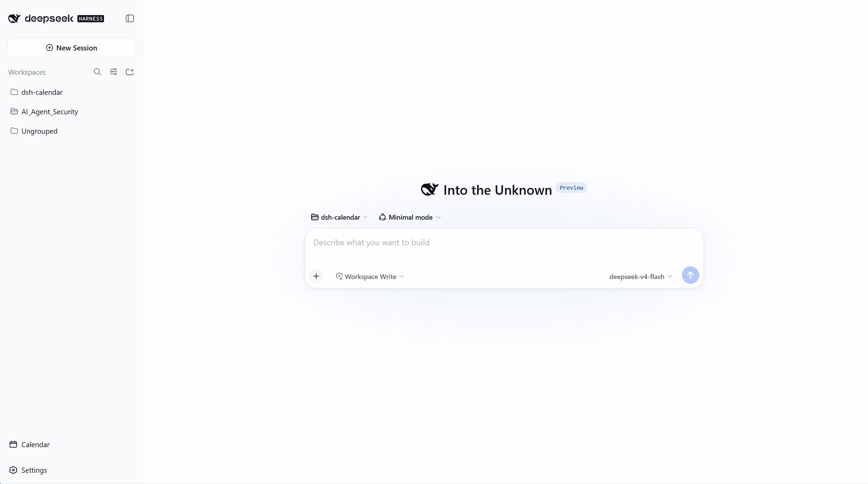Open the deepseek-v4-flash model selector

coord(641,276)
